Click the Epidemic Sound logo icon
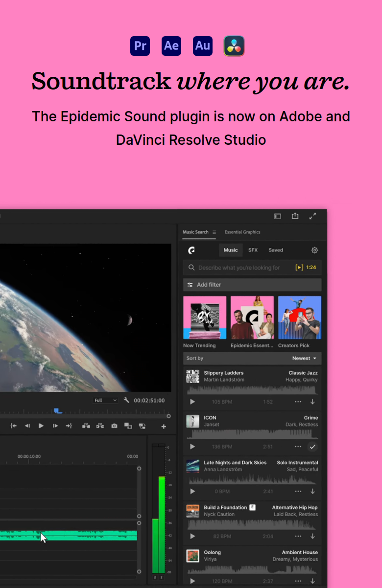 pyautogui.click(x=191, y=250)
